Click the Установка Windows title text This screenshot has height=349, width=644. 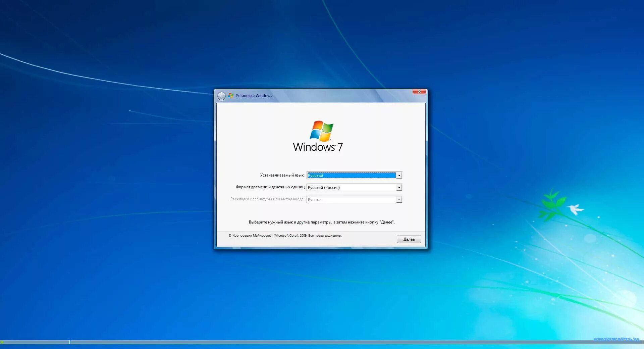[254, 96]
